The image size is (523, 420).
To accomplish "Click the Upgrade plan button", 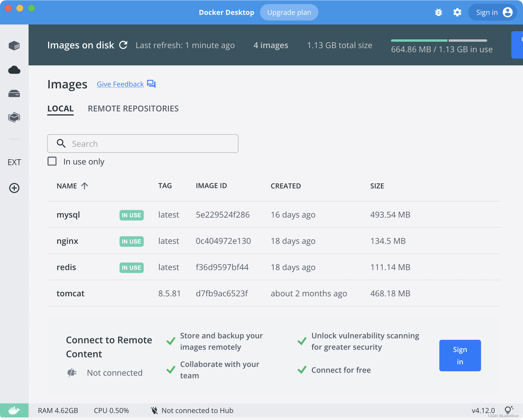I will (289, 12).
